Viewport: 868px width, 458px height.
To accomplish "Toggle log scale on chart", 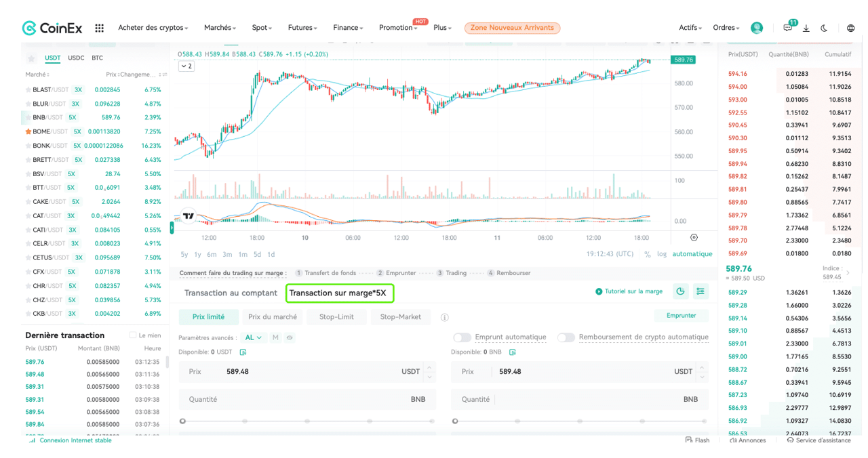I will (x=662, y=254).
